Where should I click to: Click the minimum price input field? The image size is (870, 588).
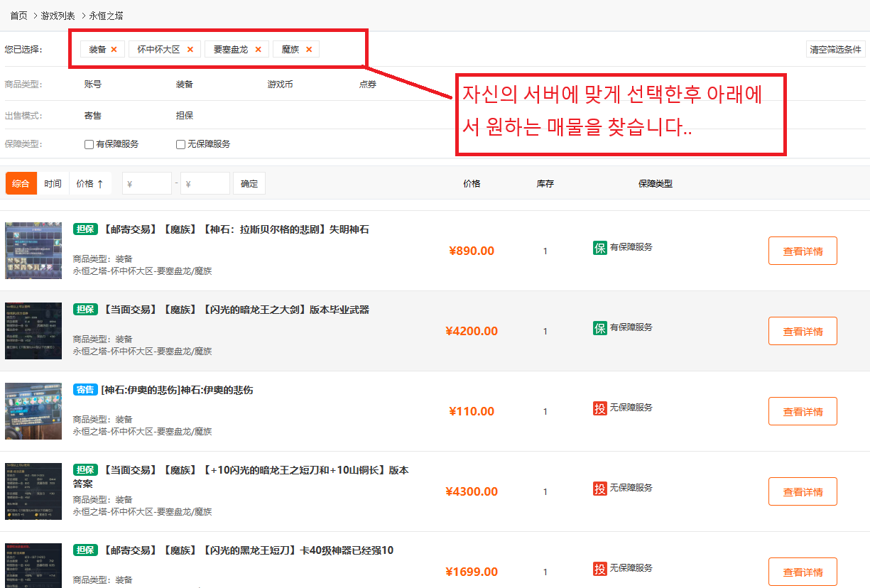(x=147, y=184)
